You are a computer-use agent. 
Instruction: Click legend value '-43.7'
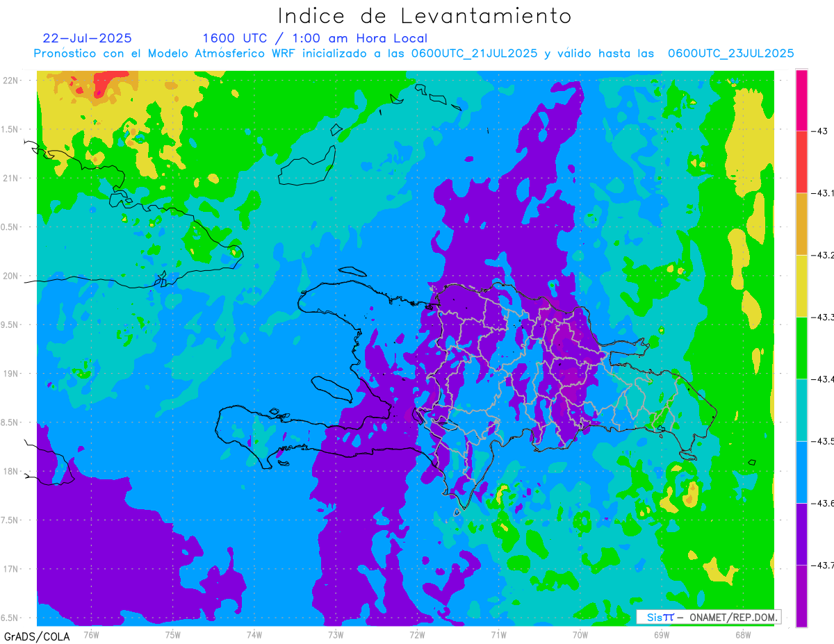point(822,565)
